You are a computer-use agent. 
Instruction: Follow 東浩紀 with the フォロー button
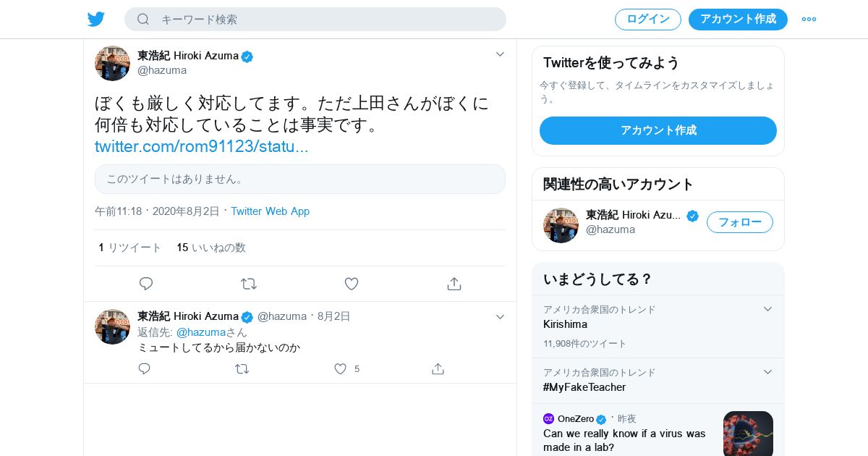coord(739,222)
